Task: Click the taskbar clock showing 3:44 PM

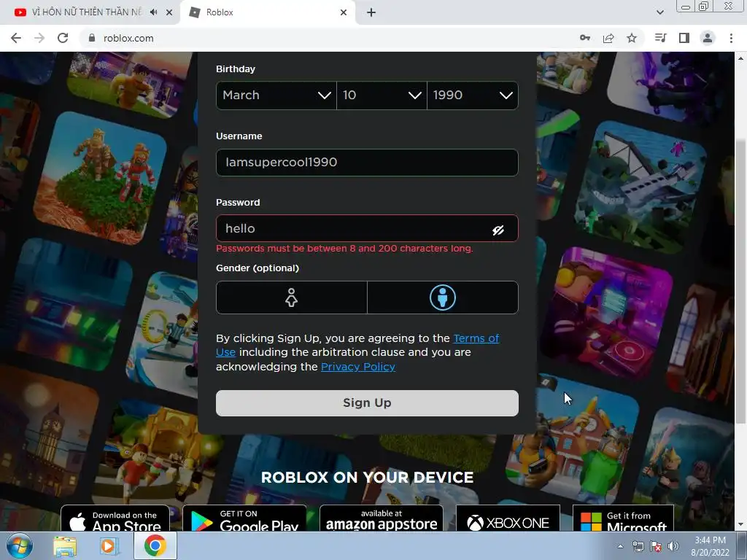Action: click(710, 546)
